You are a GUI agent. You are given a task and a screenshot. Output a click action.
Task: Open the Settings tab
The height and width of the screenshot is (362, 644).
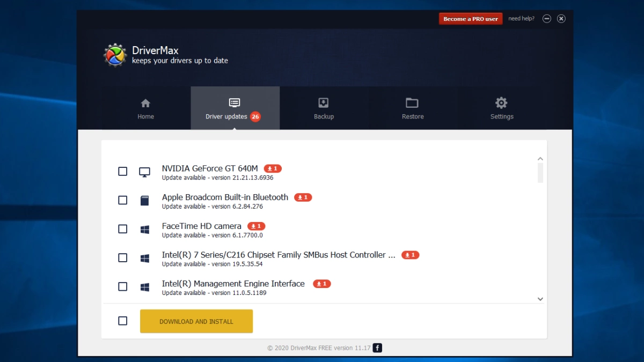[501, 108]
